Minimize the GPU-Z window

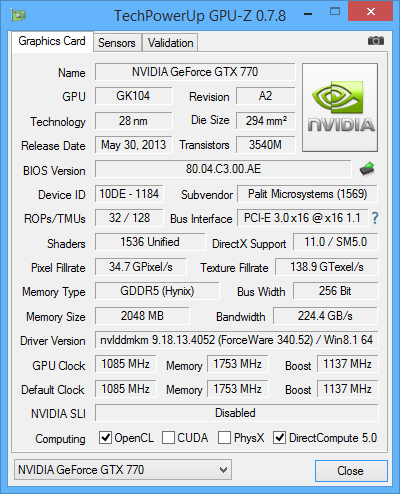pos(308,14)
